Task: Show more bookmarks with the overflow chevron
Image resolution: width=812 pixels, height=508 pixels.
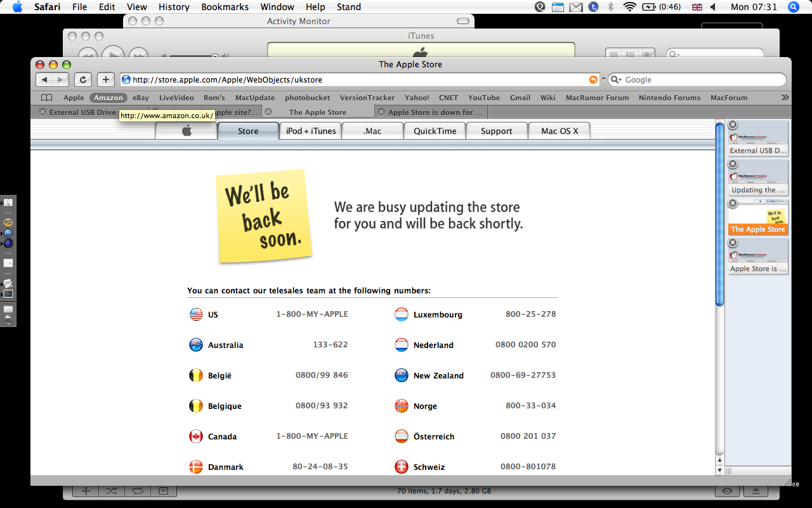Action: tap(785, 98)
